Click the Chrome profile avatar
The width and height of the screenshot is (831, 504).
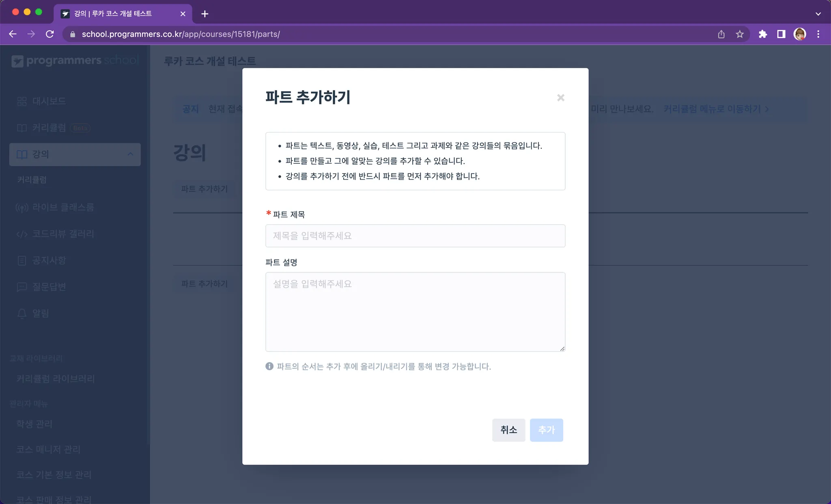click(x=800, y=34)
